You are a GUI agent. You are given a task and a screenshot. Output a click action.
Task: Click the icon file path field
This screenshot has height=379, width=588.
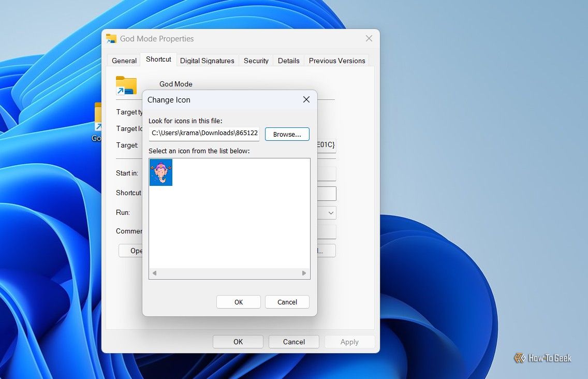tap(204, 134)
